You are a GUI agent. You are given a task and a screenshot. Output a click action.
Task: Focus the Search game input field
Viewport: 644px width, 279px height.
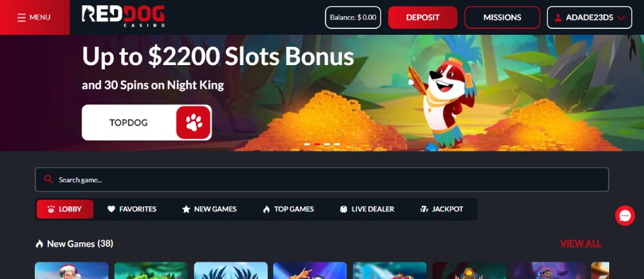point(322,180)
